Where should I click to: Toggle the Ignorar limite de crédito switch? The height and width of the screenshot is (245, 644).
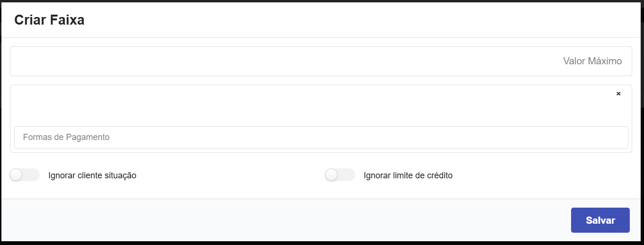340,175
